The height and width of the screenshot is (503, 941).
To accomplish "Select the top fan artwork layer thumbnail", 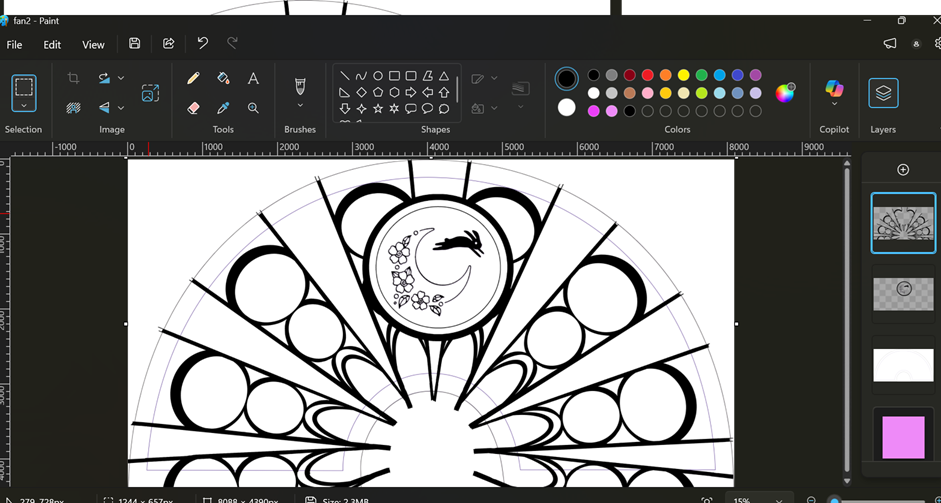I will [903, 223].
